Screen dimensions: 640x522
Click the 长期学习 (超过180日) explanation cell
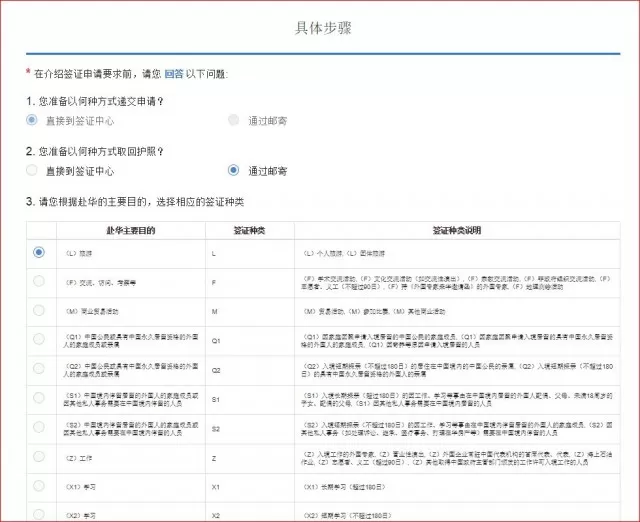tap(457, 487)
